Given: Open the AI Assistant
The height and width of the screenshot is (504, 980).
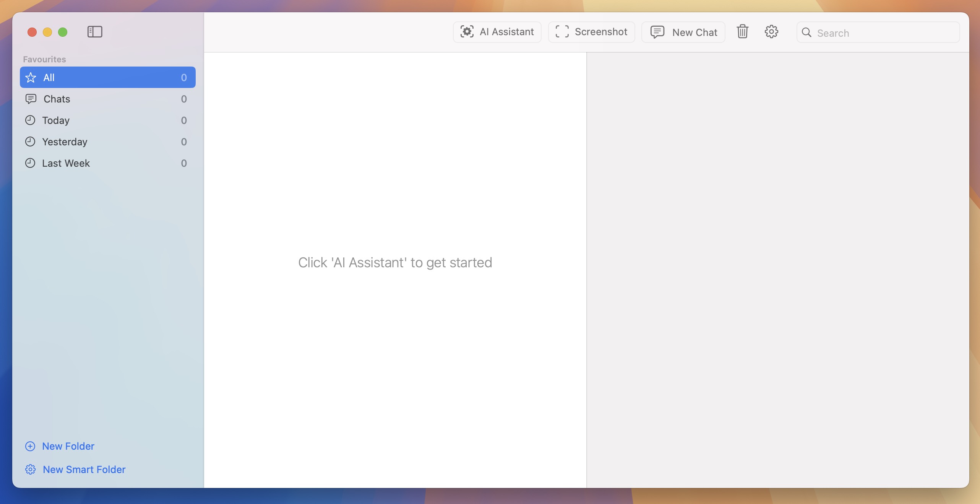Looking at the screenshot, I should point(497,32).
